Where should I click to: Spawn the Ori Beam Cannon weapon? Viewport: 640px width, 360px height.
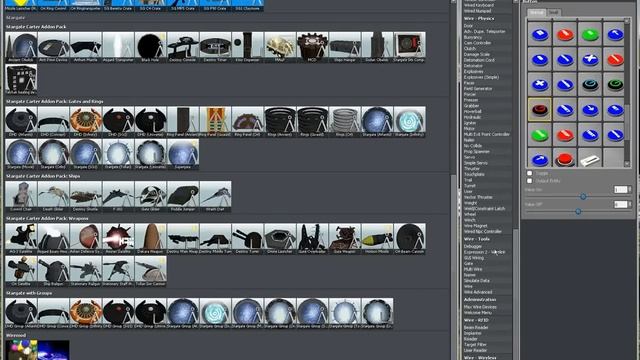point(410,239)
